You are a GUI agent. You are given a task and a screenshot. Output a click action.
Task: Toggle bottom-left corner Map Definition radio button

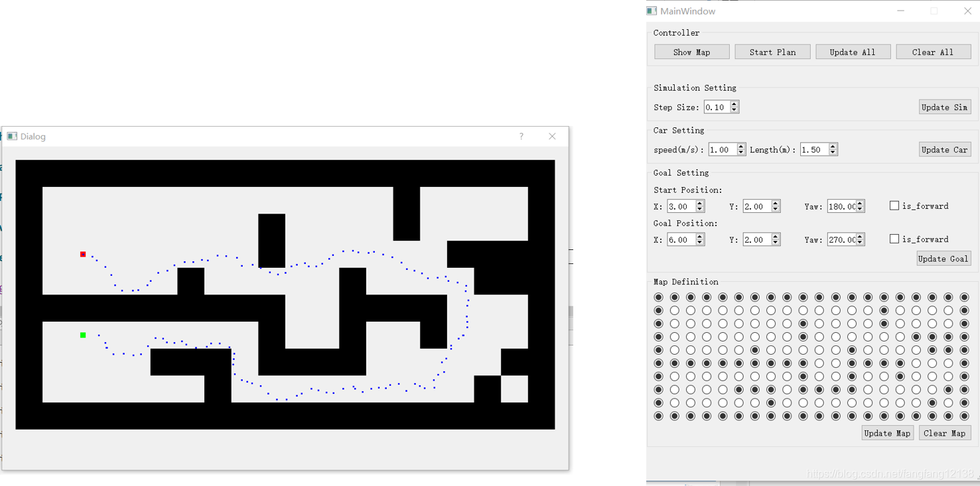pyautogui.click(x=658, y=416)
